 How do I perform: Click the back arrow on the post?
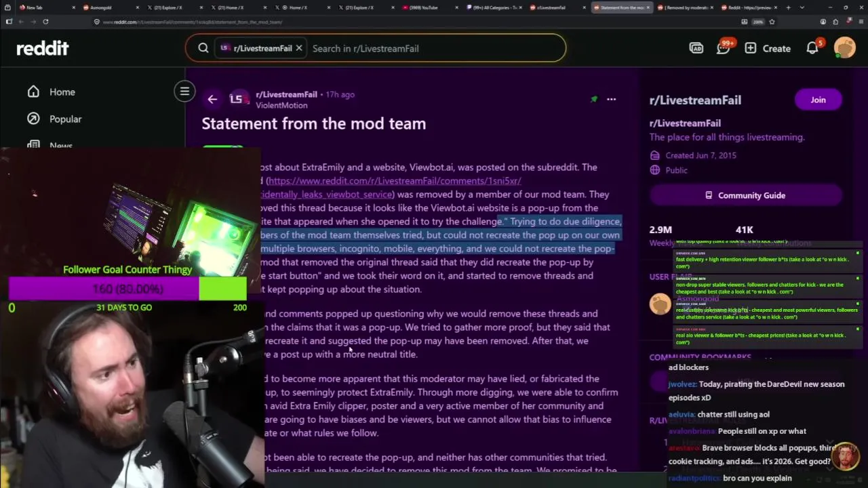click(x=212, y=100)
